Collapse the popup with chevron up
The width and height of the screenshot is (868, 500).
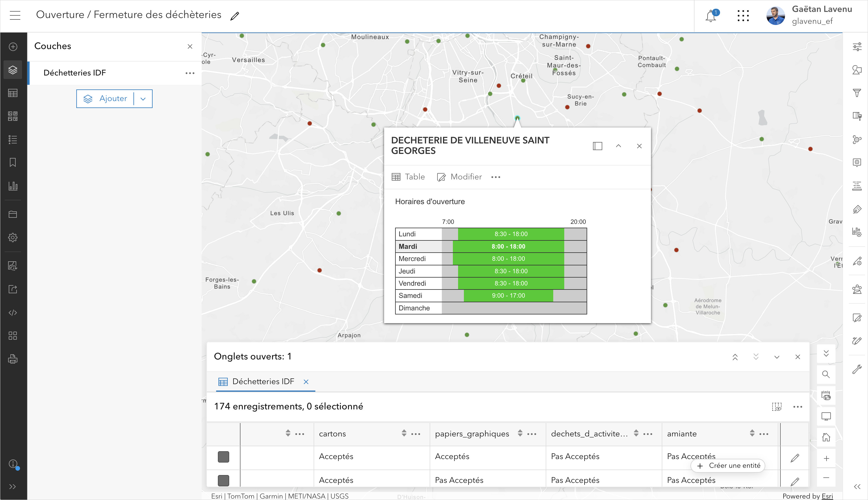(x=619, y=146)
